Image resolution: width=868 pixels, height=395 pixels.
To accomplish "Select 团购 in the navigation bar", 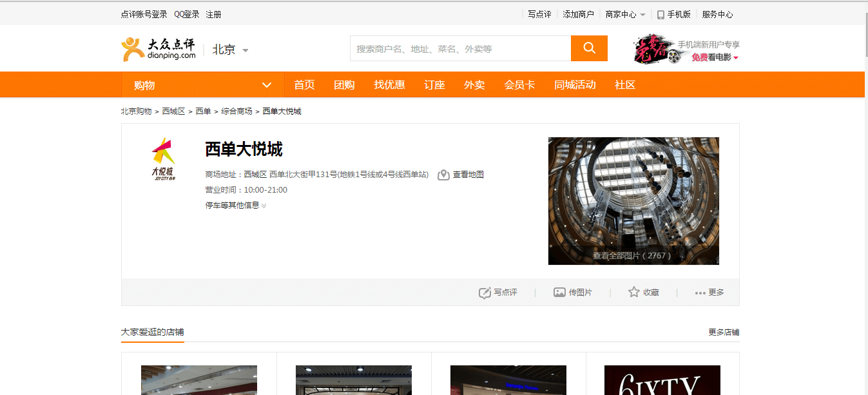I will pos(344,84).
